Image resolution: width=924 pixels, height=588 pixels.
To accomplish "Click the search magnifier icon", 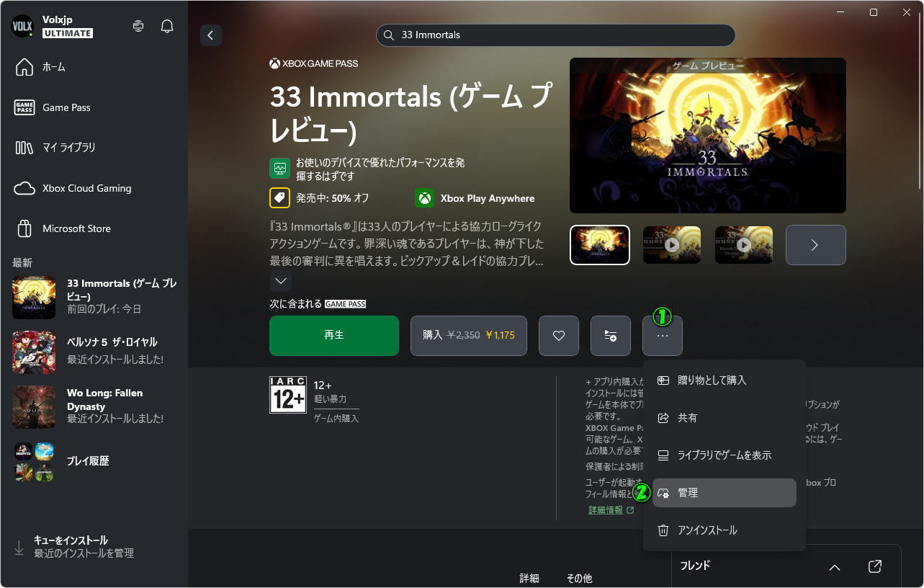I will [x=388, y=35].
